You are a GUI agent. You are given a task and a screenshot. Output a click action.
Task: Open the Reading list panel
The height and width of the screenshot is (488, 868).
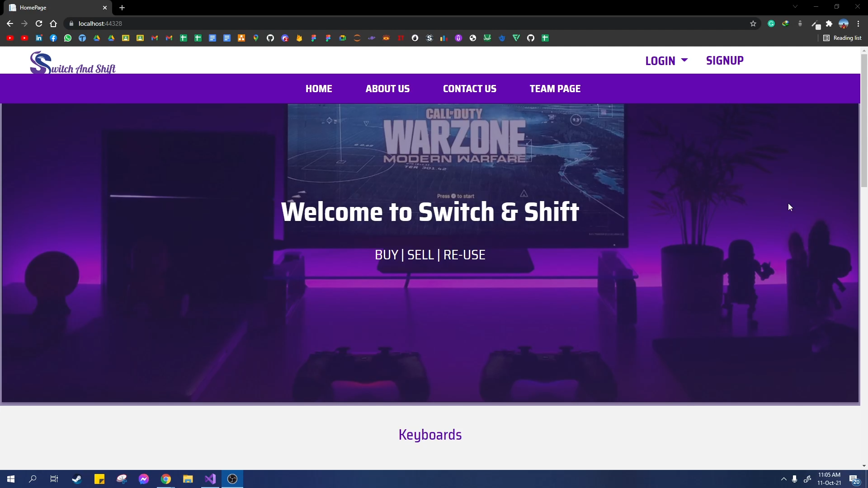tap(842, 38)
